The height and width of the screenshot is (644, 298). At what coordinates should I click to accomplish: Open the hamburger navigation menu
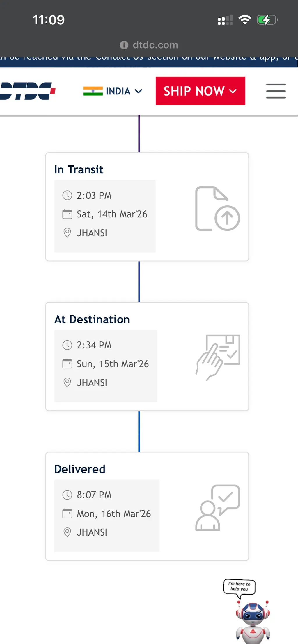pyautogui.click(x=276, y=91)
